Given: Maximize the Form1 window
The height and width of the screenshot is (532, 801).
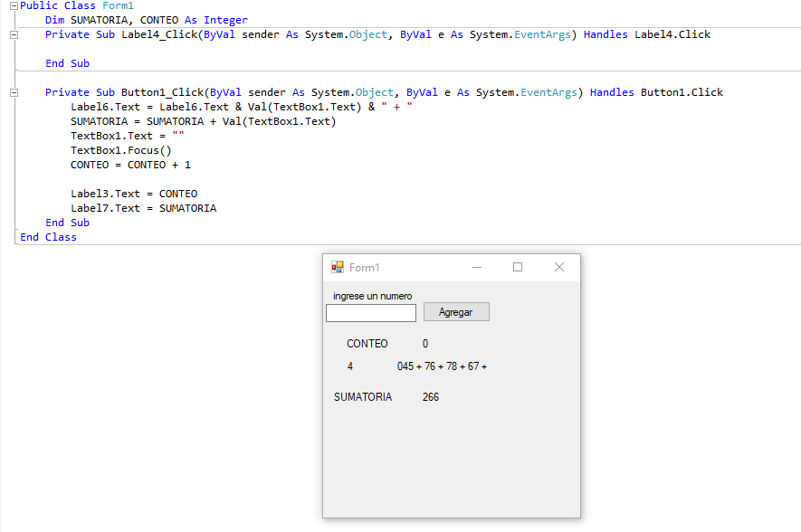Looking at the screenshot, I should (518, 267).
